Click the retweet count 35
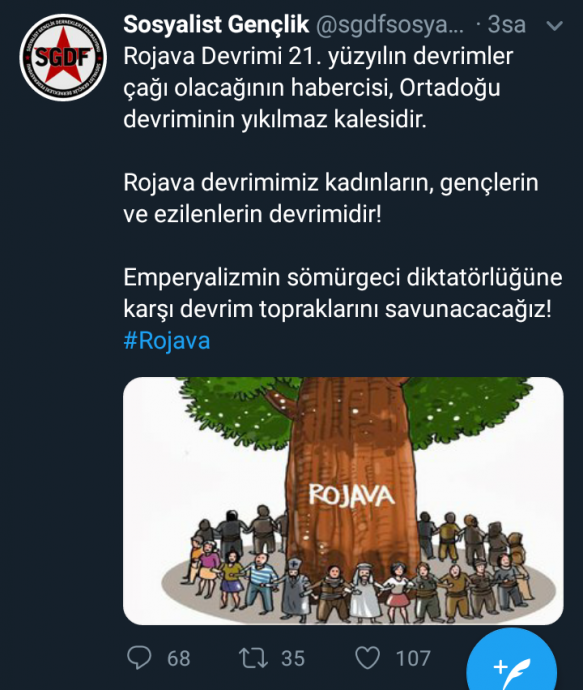This screenshot has width=583, height=690. point(293,658)
